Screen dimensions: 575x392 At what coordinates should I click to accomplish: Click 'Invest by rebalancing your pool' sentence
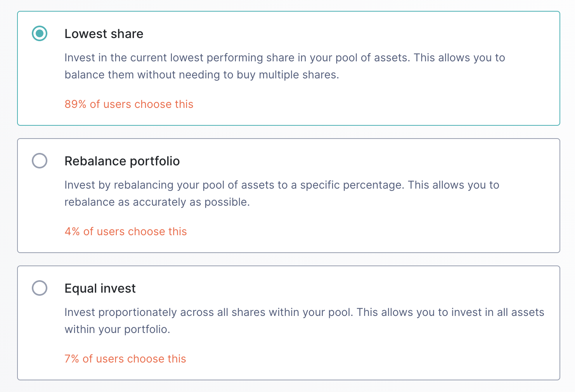(234, 185)
